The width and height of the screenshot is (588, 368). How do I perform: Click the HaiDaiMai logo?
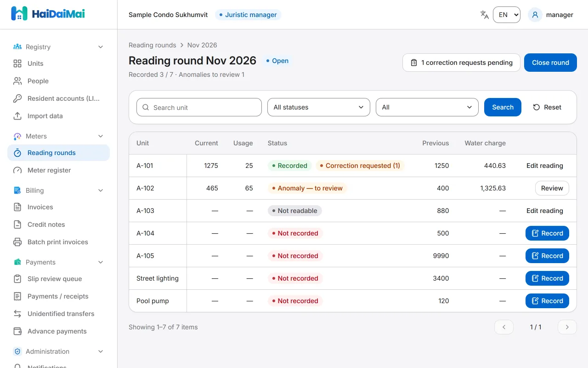pyautogui.click(x=48, y=14)
